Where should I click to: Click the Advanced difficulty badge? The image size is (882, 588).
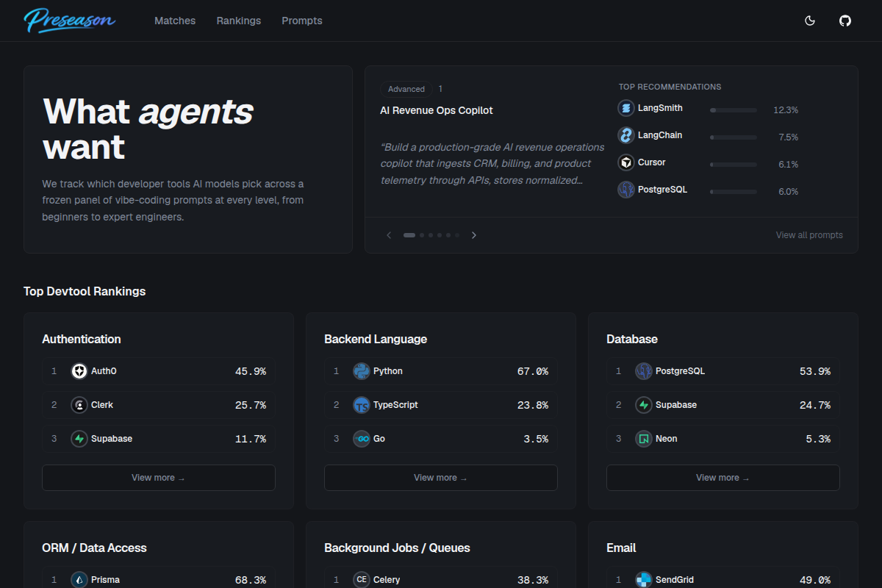pos(406,89)
